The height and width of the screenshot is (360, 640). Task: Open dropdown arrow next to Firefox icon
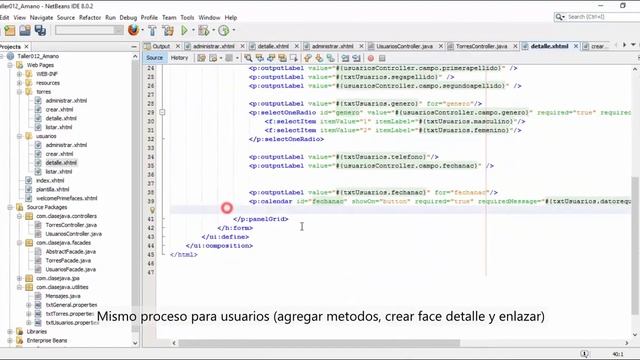(x=142, y=30)
